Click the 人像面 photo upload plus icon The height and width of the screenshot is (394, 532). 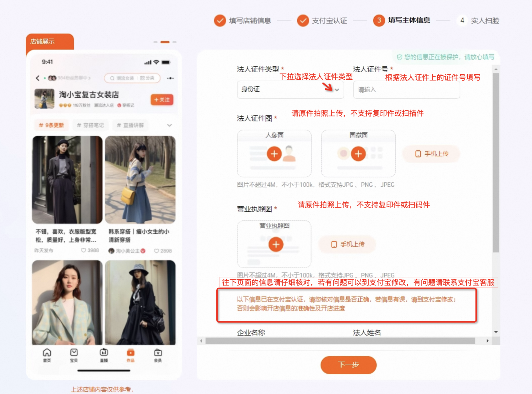click(x=274, y=154)
